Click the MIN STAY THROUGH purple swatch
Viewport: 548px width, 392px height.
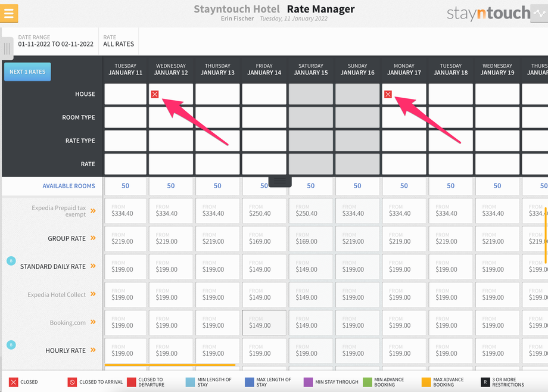(x=309, y=382)
